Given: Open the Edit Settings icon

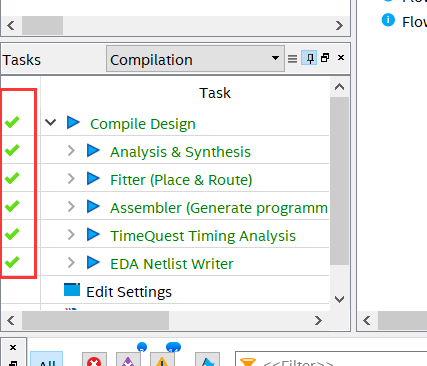Looking at the screenshot, I should pyautogui.click(x=72, y=290).
